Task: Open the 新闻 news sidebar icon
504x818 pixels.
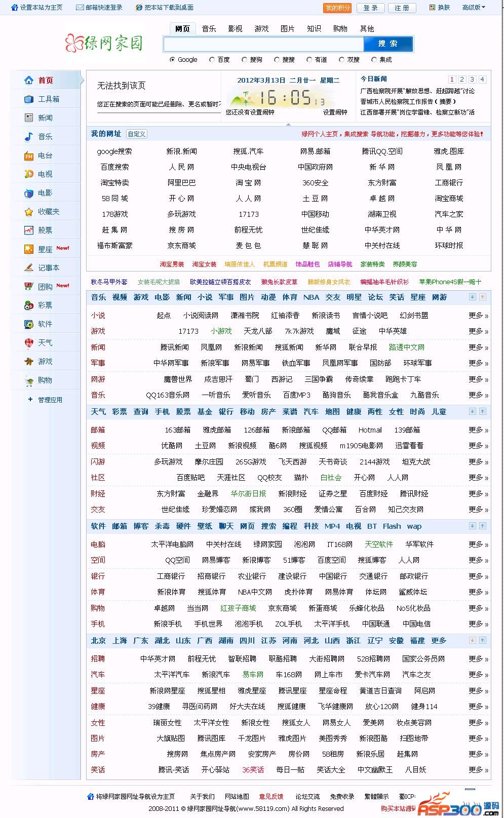Action: pos(29,118)
